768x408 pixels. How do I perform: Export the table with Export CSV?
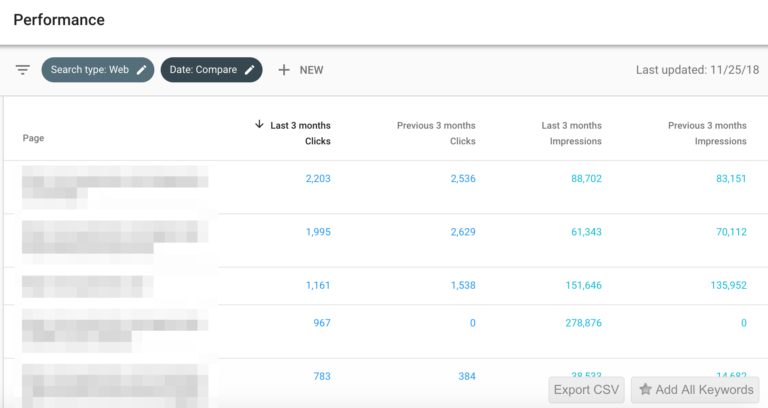pos(586,390)
